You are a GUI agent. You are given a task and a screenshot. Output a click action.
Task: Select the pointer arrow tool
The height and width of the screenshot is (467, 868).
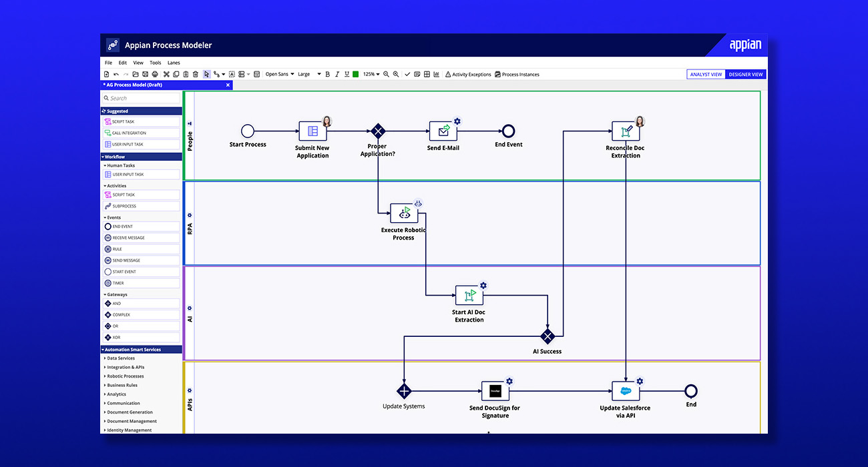[207, 74]
